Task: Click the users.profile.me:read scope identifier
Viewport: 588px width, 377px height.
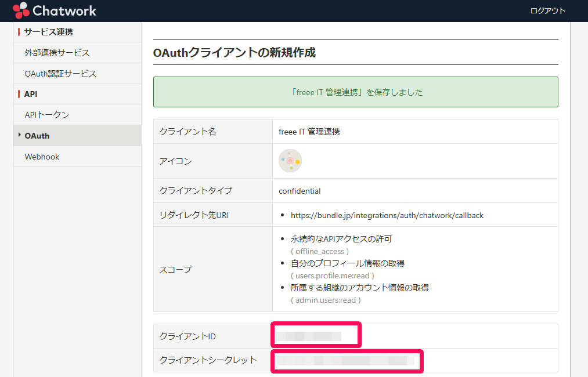Action: 332,276
